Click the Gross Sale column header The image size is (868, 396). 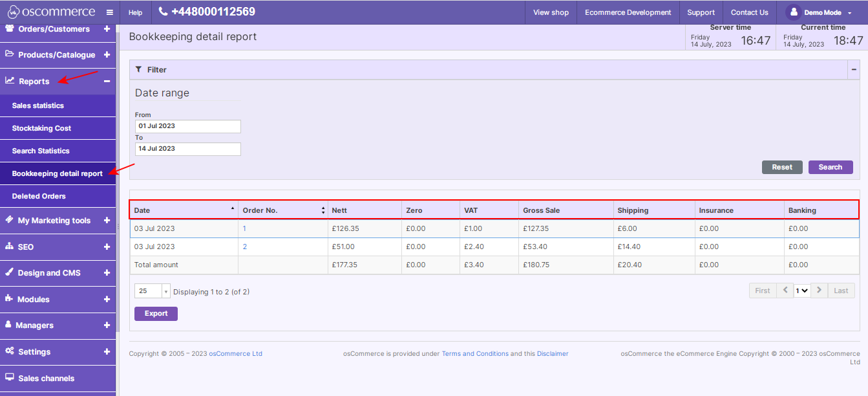click(x=566, y=210)
